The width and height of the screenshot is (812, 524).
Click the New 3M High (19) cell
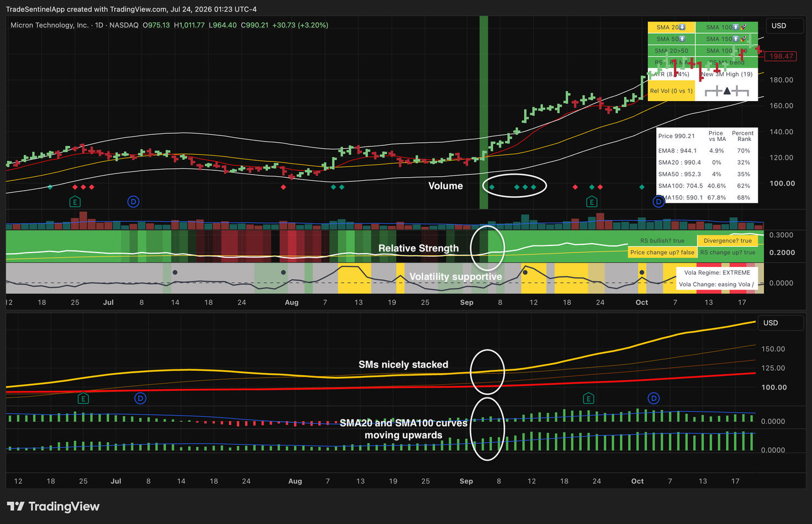click(x=726, y=74)
